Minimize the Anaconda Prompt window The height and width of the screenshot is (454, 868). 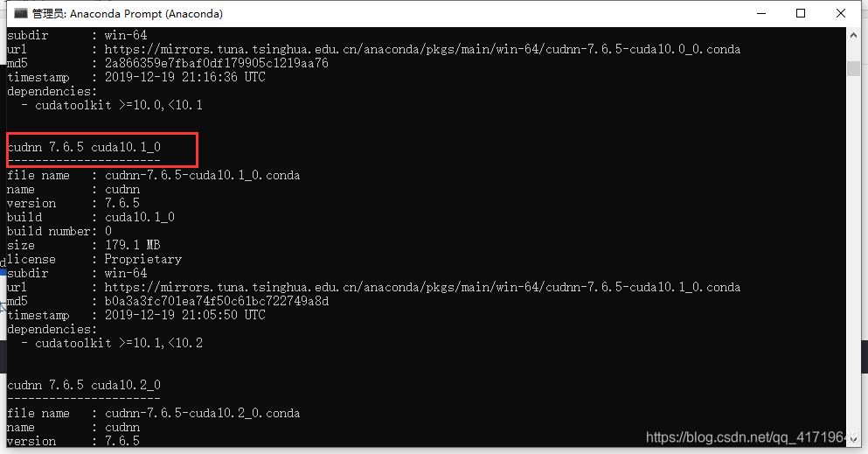[x=761, y=13]
